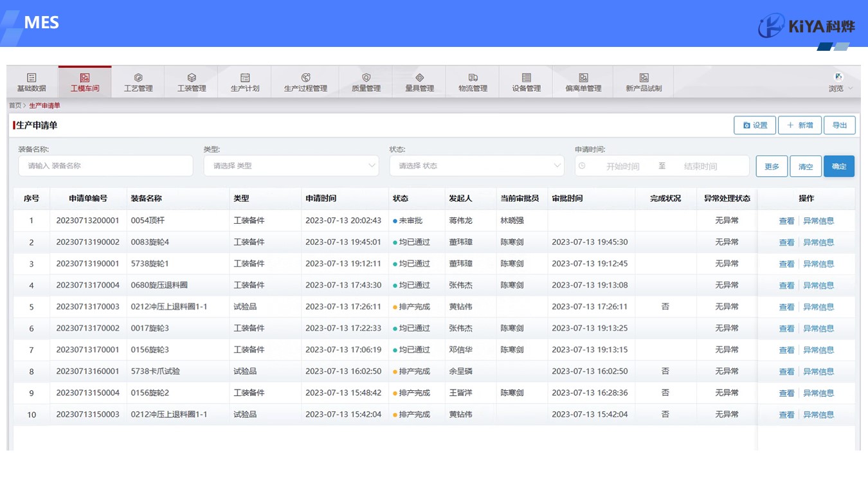Open the 新产品试制 module icon
868x488 pixels.
pos(644,78)
